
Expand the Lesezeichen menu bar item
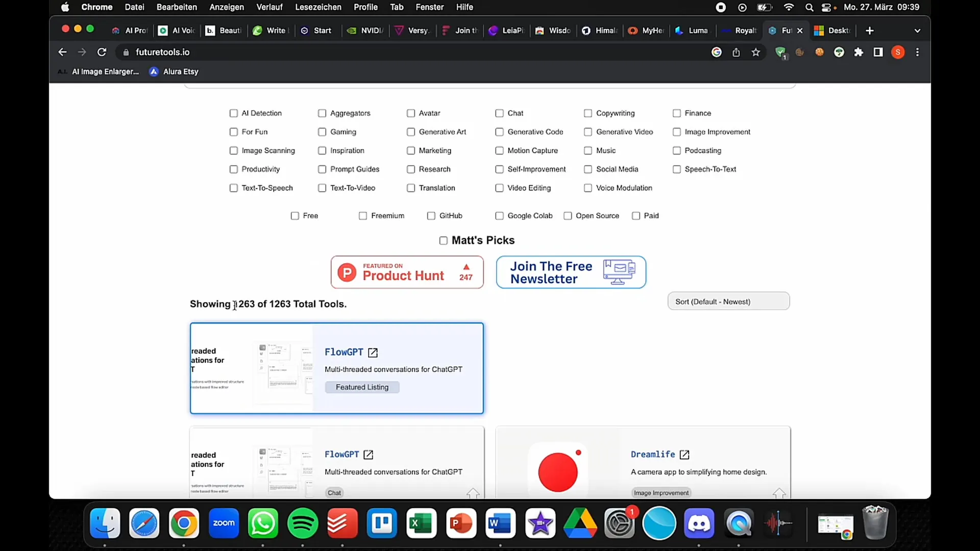click(x=317, y=7)
